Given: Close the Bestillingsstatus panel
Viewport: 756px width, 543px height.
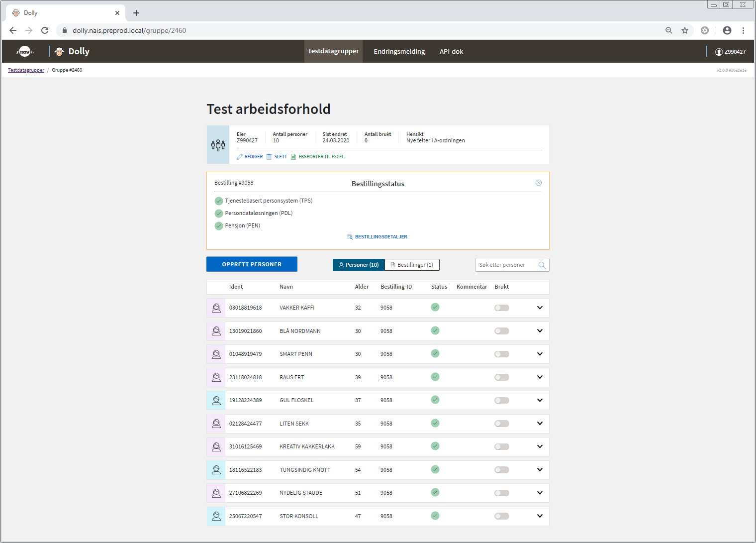Looking at the screenshot, I should [539, 183].
